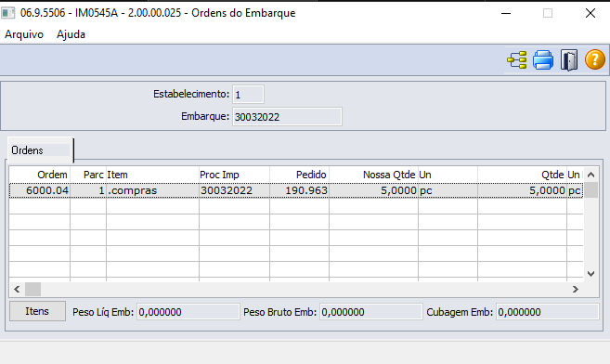The height and width of the screenshot is (364, 610).
Task: Click the Pedido column header
Action: [x=299, y=175]
